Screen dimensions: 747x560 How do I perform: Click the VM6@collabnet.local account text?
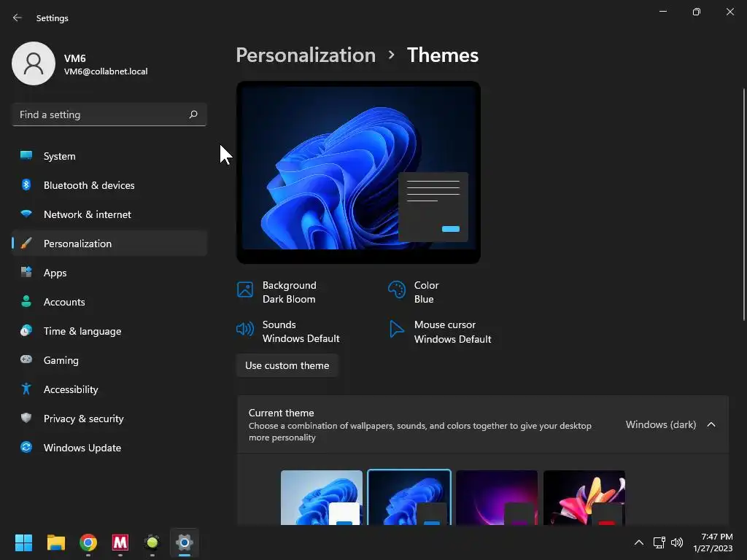click(106, 71)
